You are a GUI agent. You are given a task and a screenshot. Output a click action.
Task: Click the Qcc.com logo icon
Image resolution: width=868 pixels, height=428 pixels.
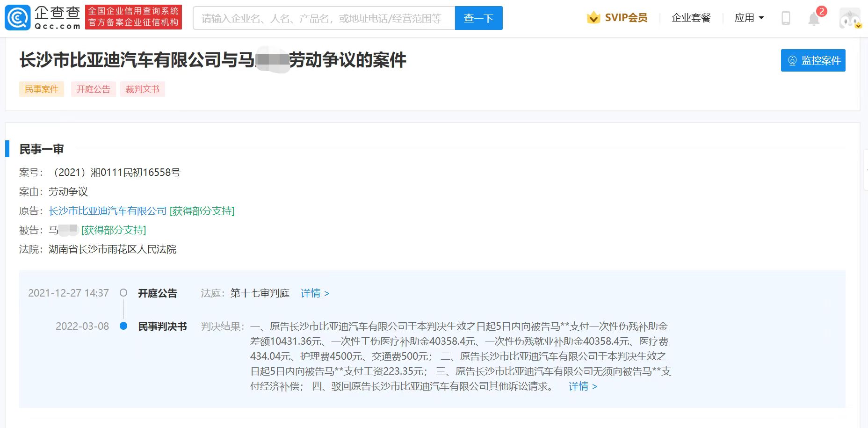click(18, 18)
